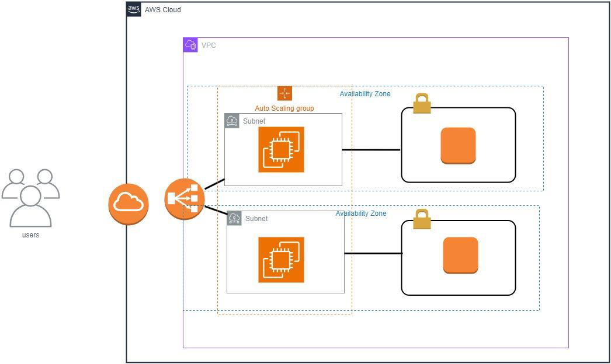Click EC2 instance icon in lower subnet
The image size is (611, 364).
[x=281, y=260]
